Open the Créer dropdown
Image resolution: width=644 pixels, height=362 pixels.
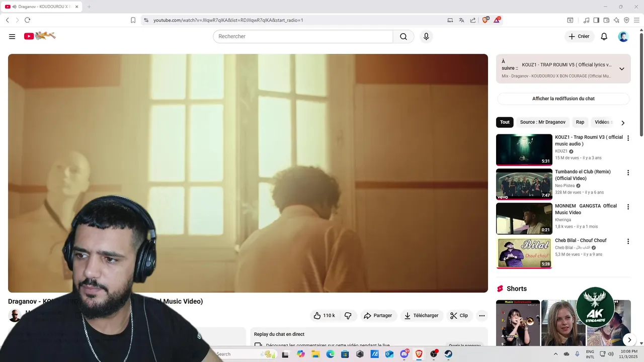pos(579,36)
